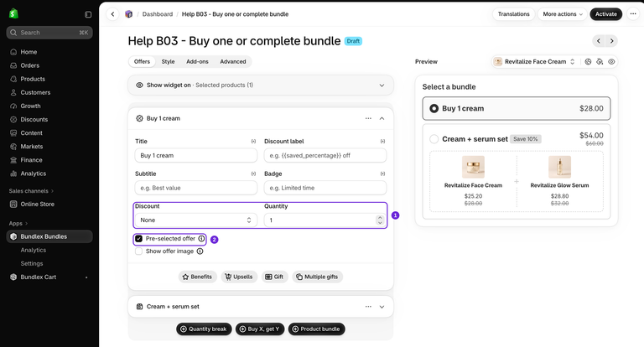Viewport: 644px width, 347px height.
Task: Click the globe icon in preview toolbar
Action: [588, 61]
